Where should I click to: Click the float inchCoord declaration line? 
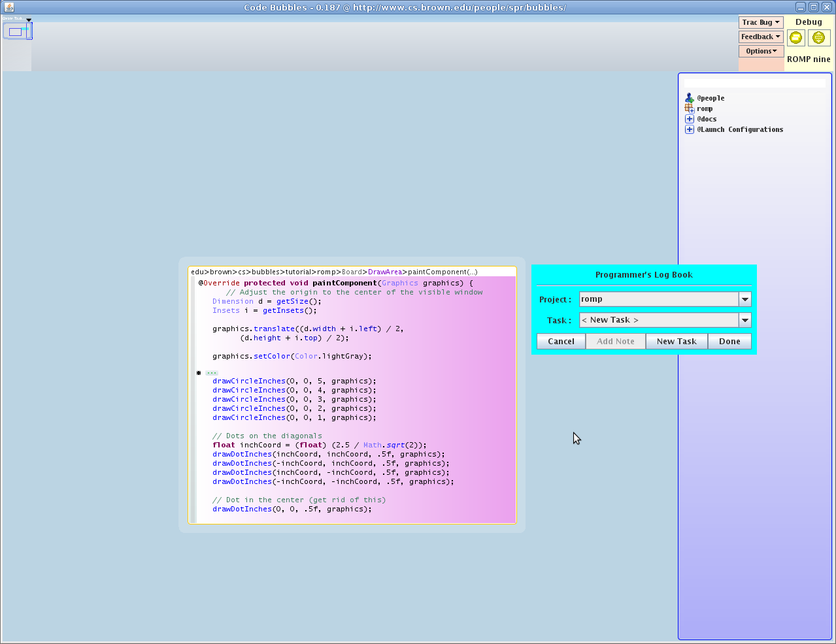pyautogui.click(x=319, y=445)
